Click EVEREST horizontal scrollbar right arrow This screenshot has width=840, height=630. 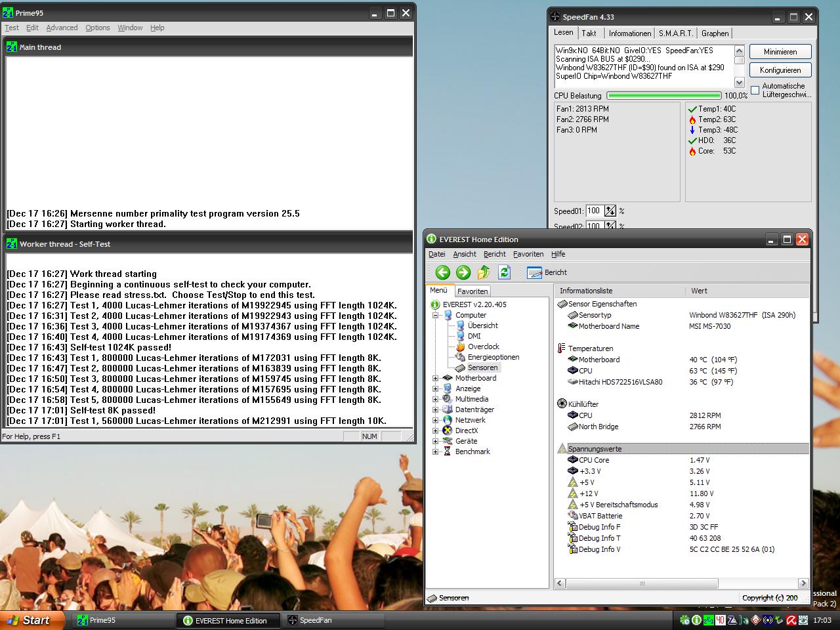[x=803, y=583]
